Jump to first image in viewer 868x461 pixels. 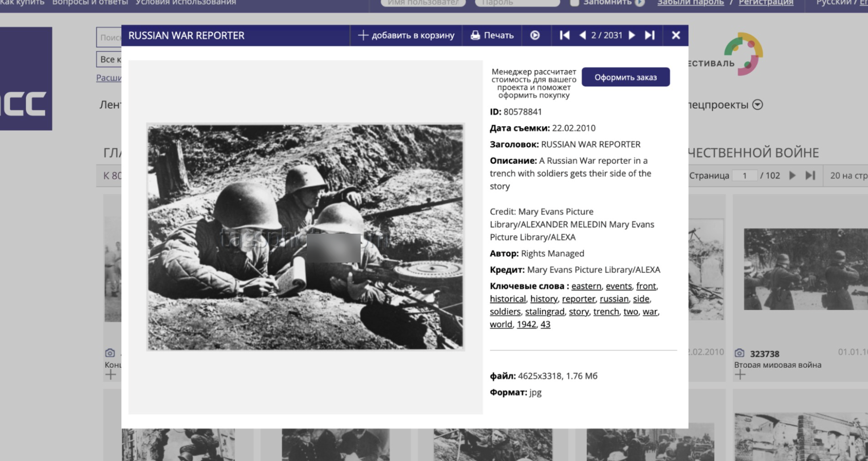[564, 36]
